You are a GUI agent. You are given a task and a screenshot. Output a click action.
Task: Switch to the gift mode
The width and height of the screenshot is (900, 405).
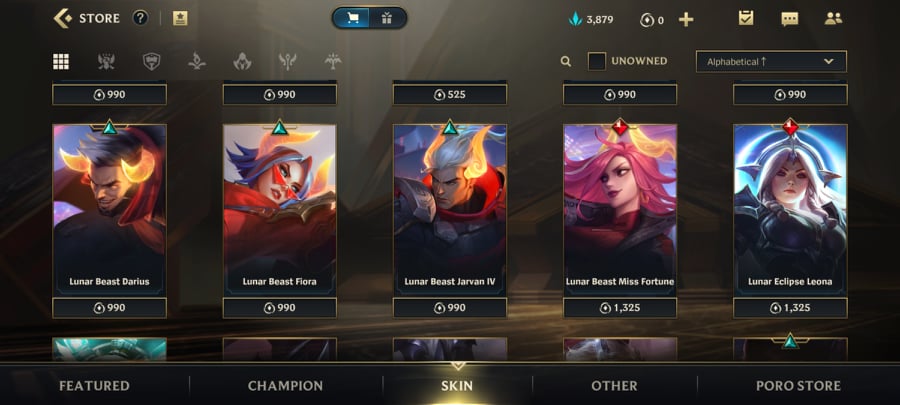coord(386,18)
